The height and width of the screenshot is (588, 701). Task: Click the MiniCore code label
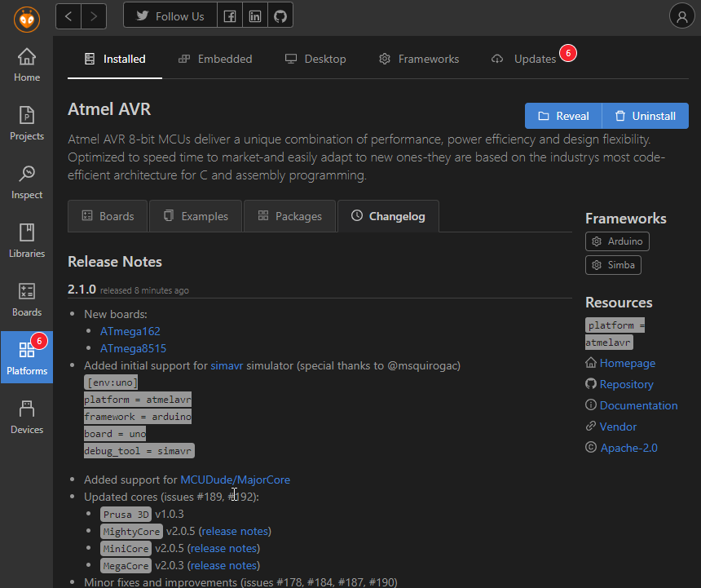pos(126,549)
